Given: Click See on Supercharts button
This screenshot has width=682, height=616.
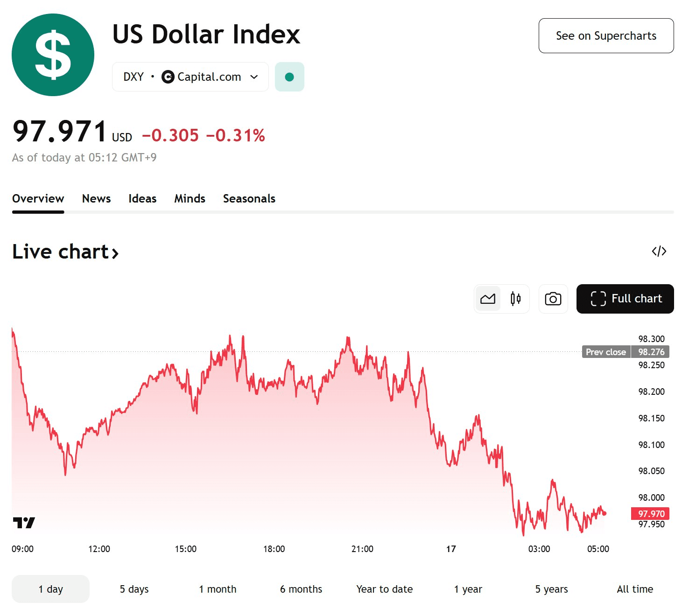Looking at the screenshot, I should point(606,36).
